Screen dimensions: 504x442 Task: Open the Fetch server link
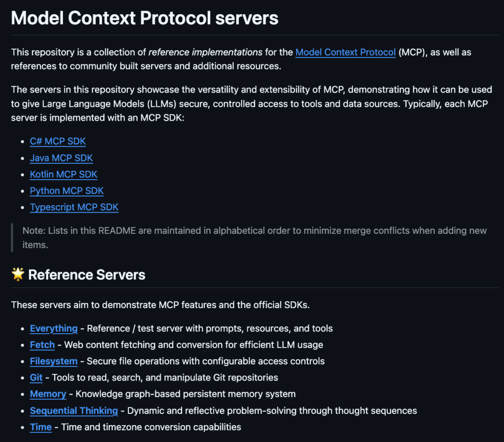pyautogui.click(x=42, y=345)
